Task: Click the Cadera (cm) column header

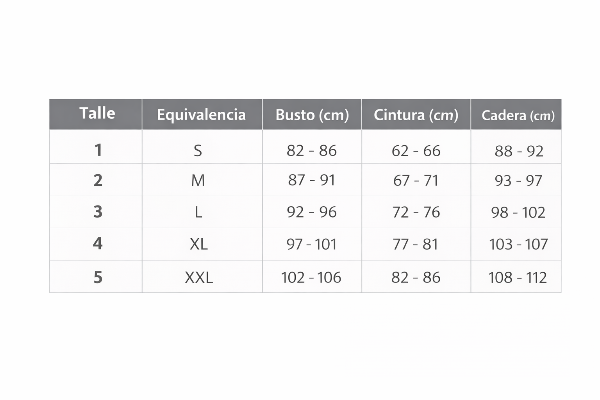Action: point(518,115)
